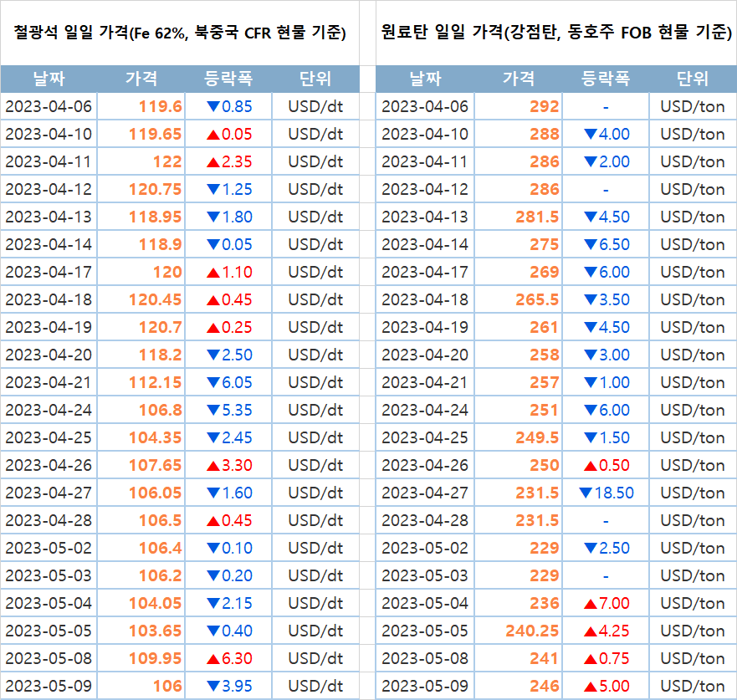This screenshot has width=737, height=700.
Task: Click the red up arrow beside 4.25
Action: (x=591, y=631)
